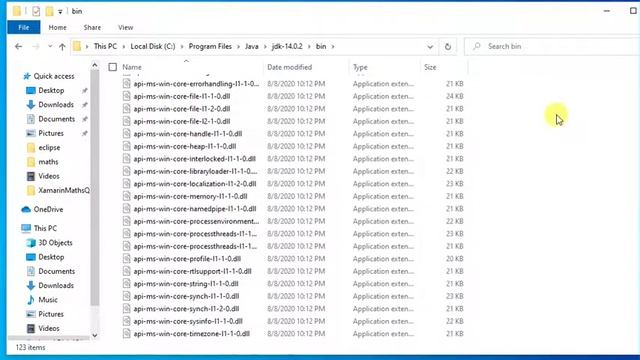Refresh the bin folder view
The height and width of the screenshot is (360, 640).
click(448, 47)
